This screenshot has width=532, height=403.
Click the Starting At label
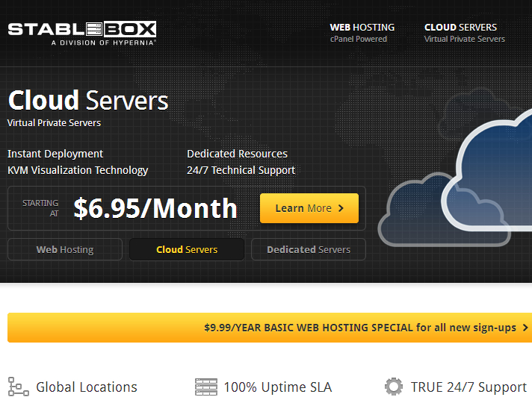pos(40,208)
